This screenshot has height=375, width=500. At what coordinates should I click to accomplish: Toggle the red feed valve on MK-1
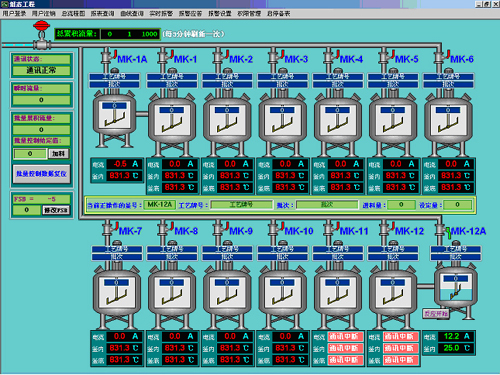tap(172, 54)
